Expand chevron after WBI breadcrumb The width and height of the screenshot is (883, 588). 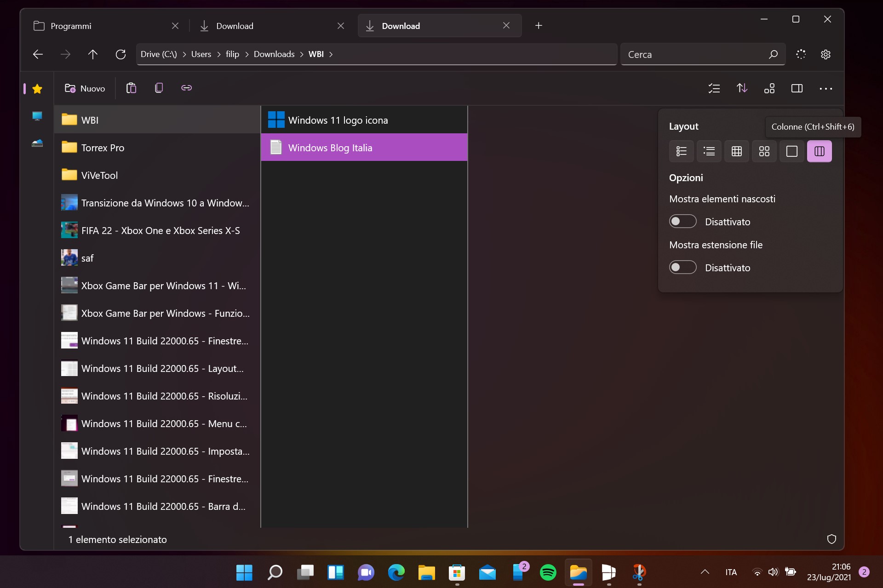pos(331,54)
